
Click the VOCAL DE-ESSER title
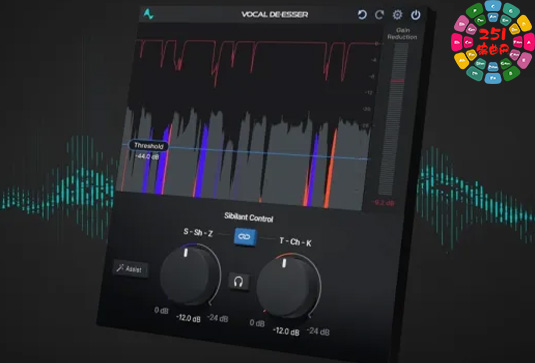point(275,14)
